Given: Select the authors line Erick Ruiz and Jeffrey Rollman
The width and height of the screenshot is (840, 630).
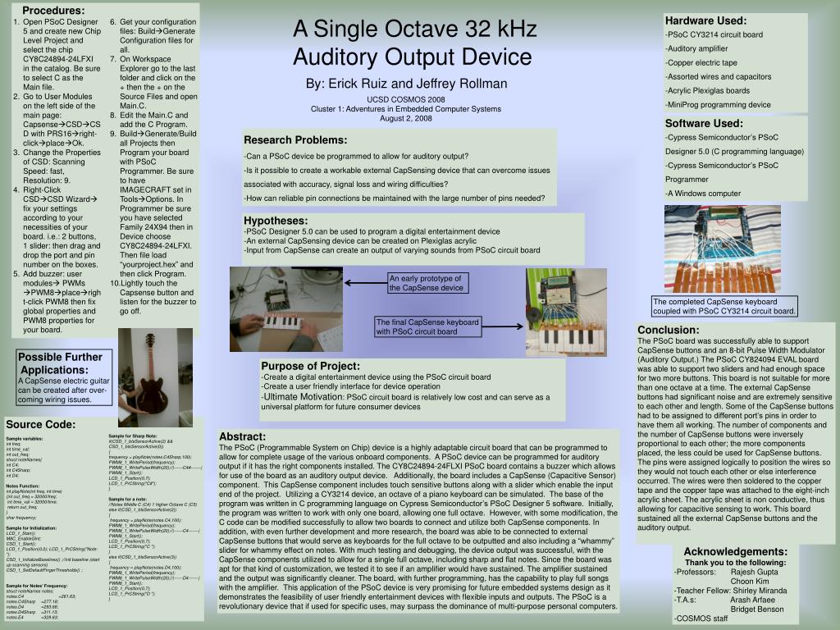Looking at the screenshot, I should point(406,84).
